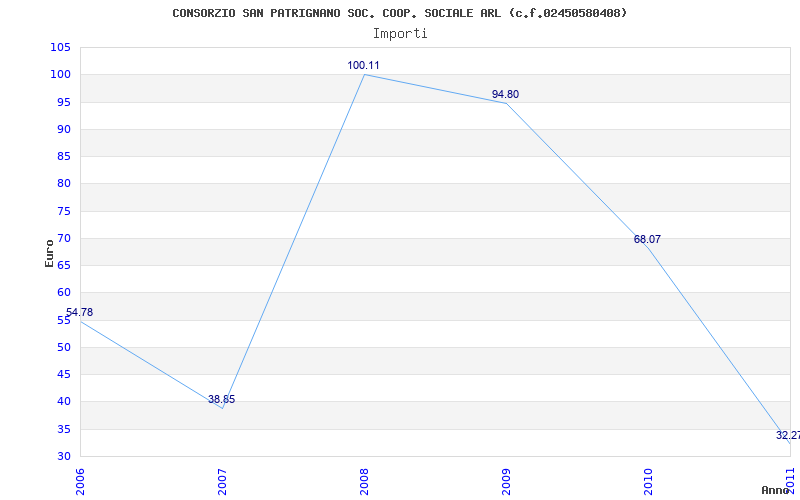Click the 2008 x-axis label
Viewport: 800px width, 500px height.
click(x=364, y=482)
